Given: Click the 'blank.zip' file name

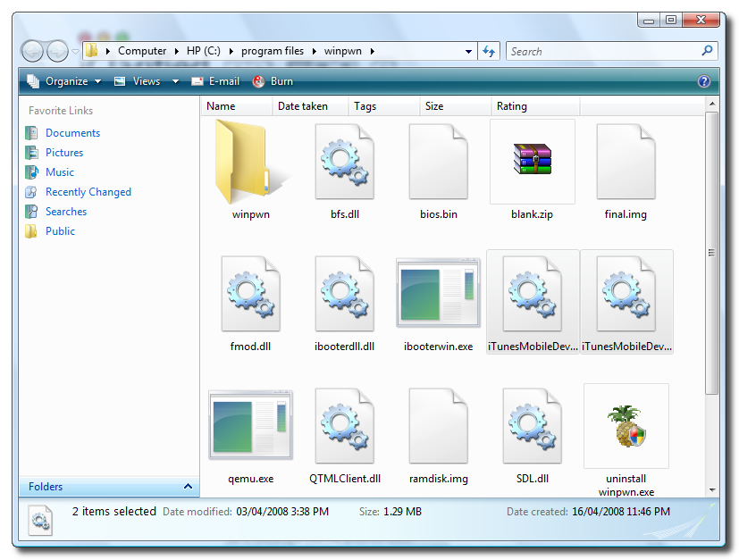Looking at the screenshot, I should (532, 214).
